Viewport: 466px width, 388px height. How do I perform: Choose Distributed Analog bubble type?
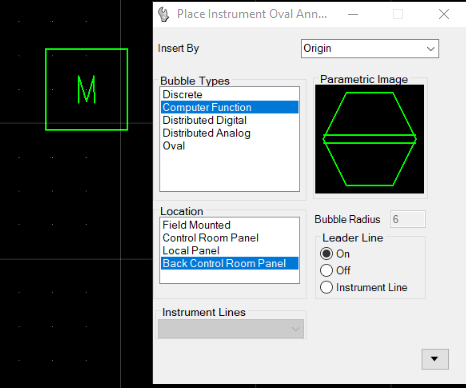pos(229,133)
